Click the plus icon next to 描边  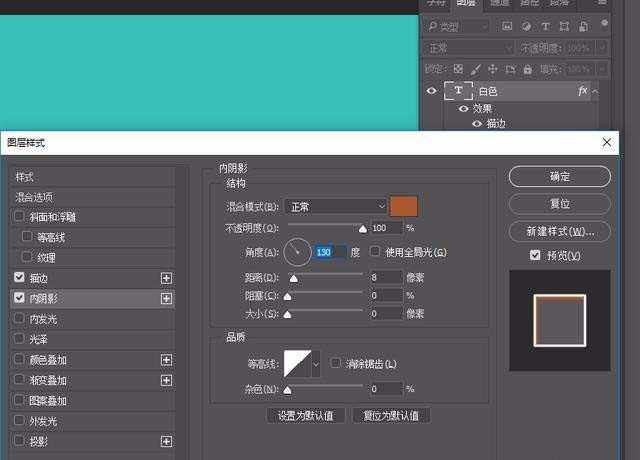point(167,278)
